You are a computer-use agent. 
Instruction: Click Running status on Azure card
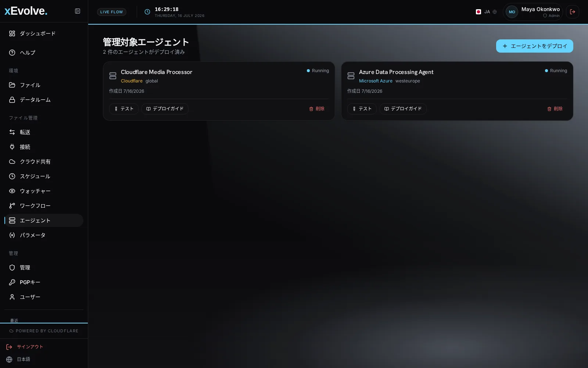(x=556, y=71)
